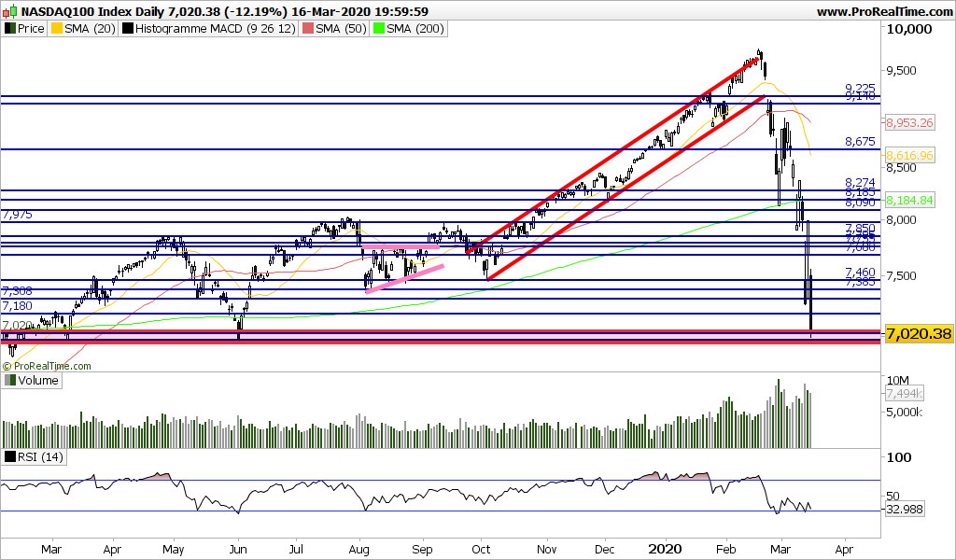Click the RSI value tag 32.988
Screen dimensions: 956x560
coord(905,510)
